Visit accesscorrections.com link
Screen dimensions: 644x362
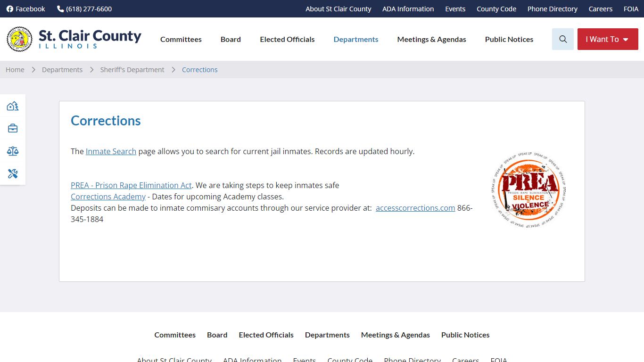415,208
